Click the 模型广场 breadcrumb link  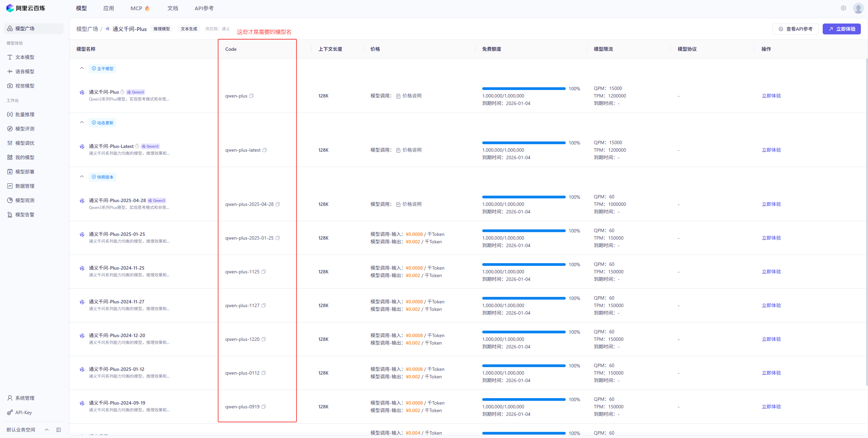pos(87,29)
